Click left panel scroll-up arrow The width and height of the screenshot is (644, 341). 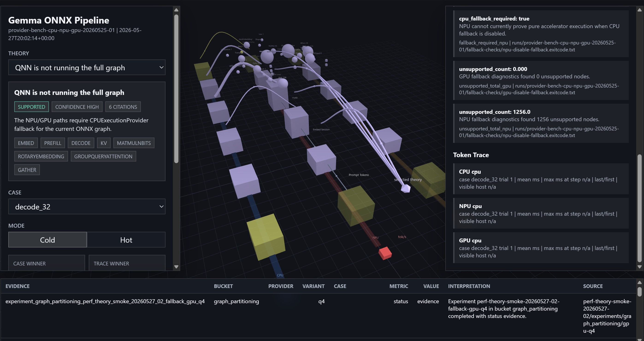[176, 10]
